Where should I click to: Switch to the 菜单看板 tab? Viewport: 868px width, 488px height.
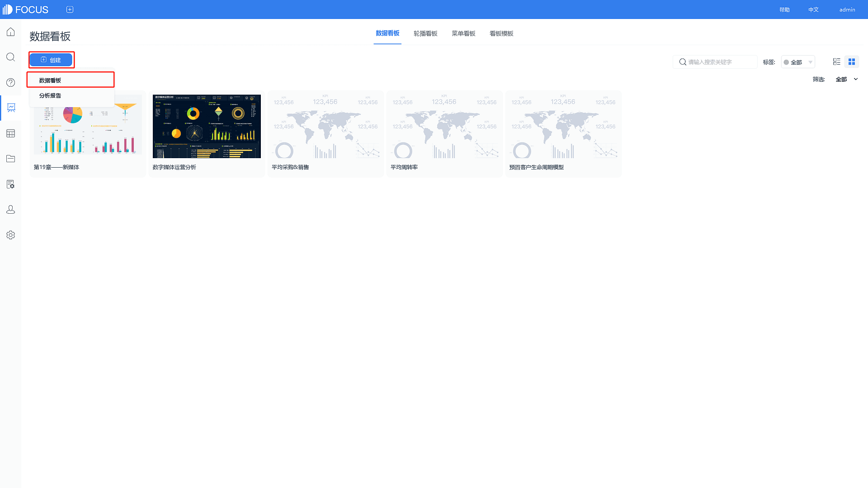[463, 33]
